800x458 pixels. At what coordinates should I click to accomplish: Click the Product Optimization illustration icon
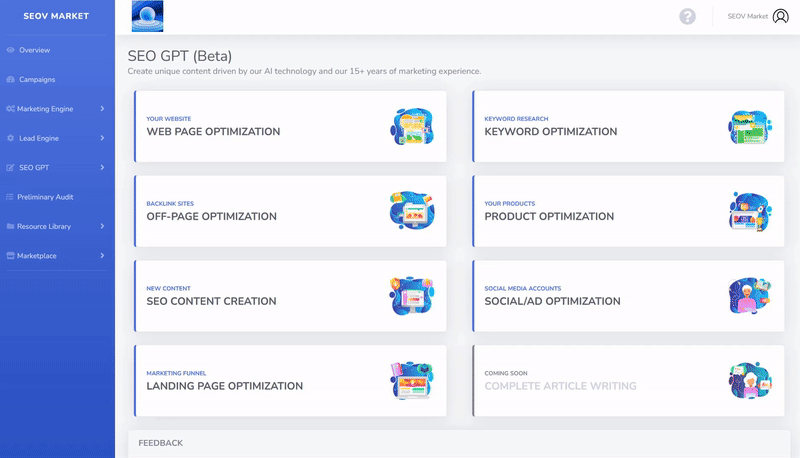750,211
